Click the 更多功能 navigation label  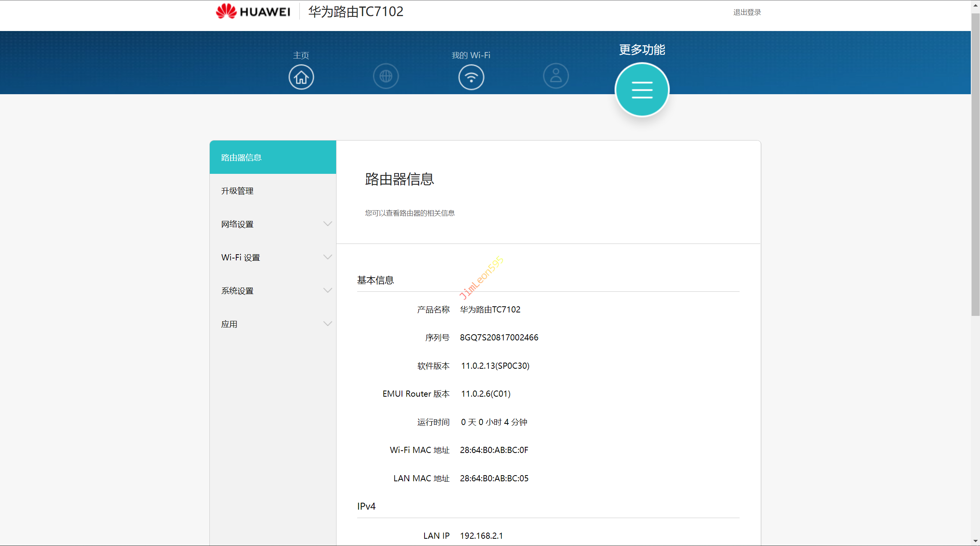642,50
